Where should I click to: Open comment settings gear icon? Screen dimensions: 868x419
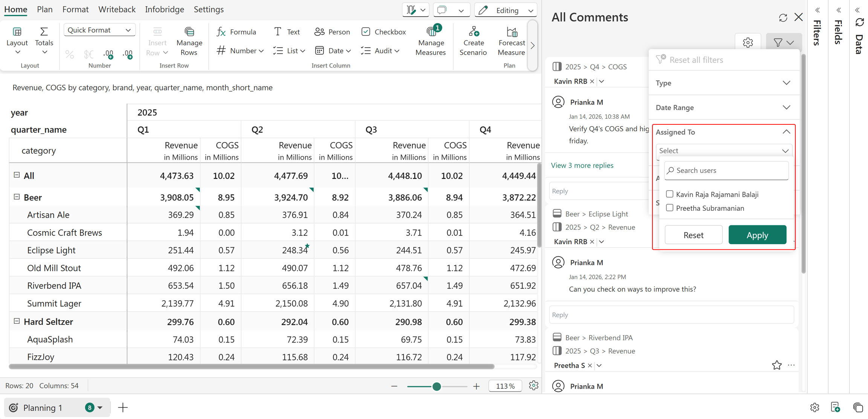click(748, 43)
